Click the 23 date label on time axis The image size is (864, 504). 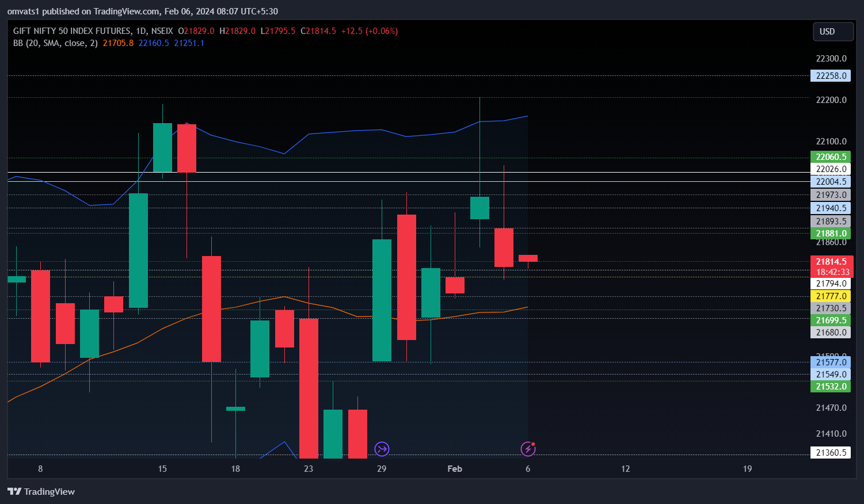[309, 469]
